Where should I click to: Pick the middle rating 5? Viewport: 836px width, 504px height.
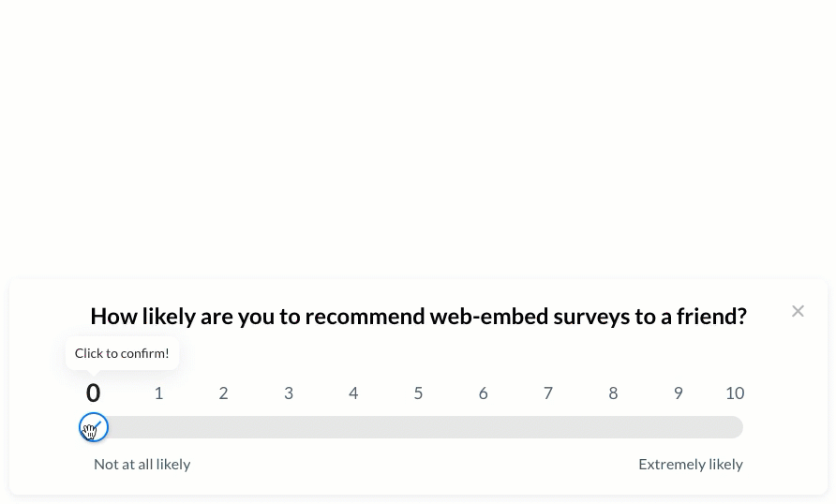pos(419,393)
